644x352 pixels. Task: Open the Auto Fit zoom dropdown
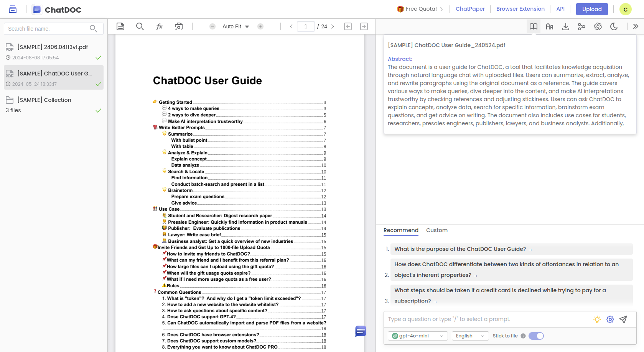pyautogui.click(x=236, y=26)
